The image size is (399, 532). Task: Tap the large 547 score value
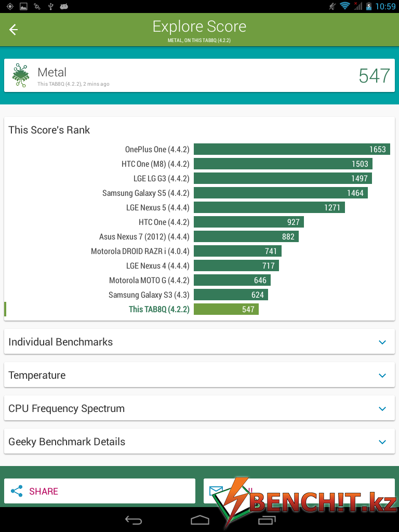point(374,76)
